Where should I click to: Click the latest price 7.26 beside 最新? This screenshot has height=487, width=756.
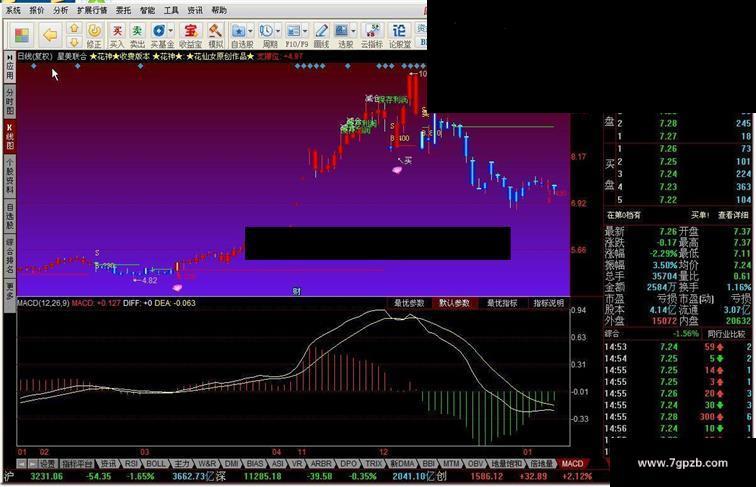click(668, 231)
